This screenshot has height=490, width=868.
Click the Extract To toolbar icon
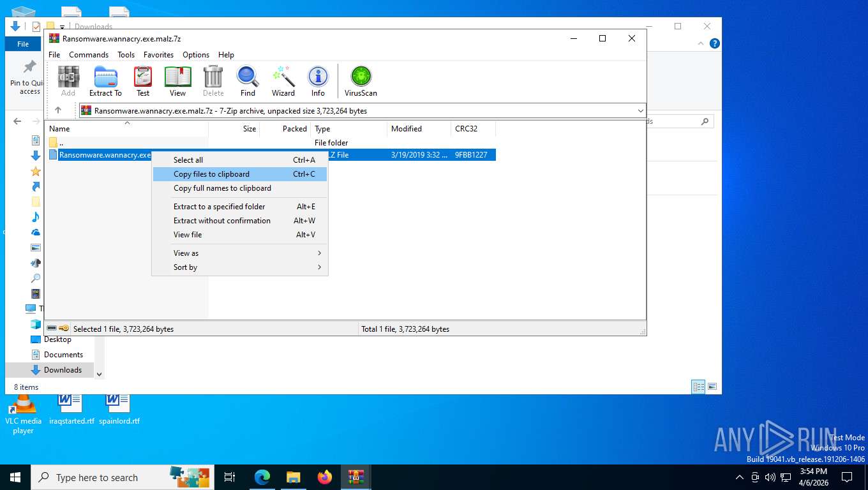tap(105, 81)
